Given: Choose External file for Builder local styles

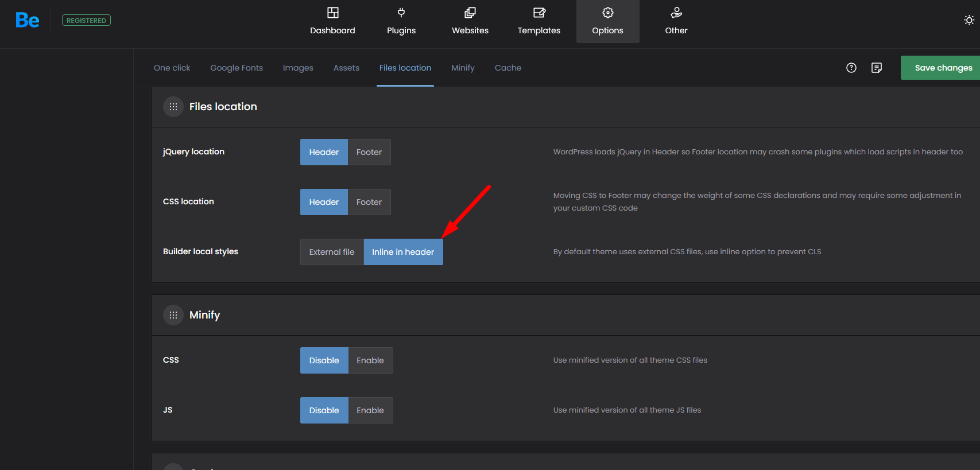Looking at the screenshot, I should coord(332,252).
